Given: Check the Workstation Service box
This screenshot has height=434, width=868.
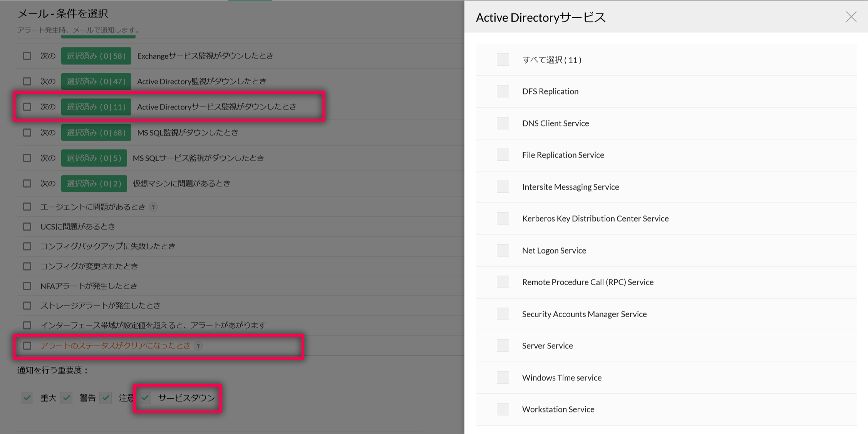Looking at the screenshot, I should (503, 409).
